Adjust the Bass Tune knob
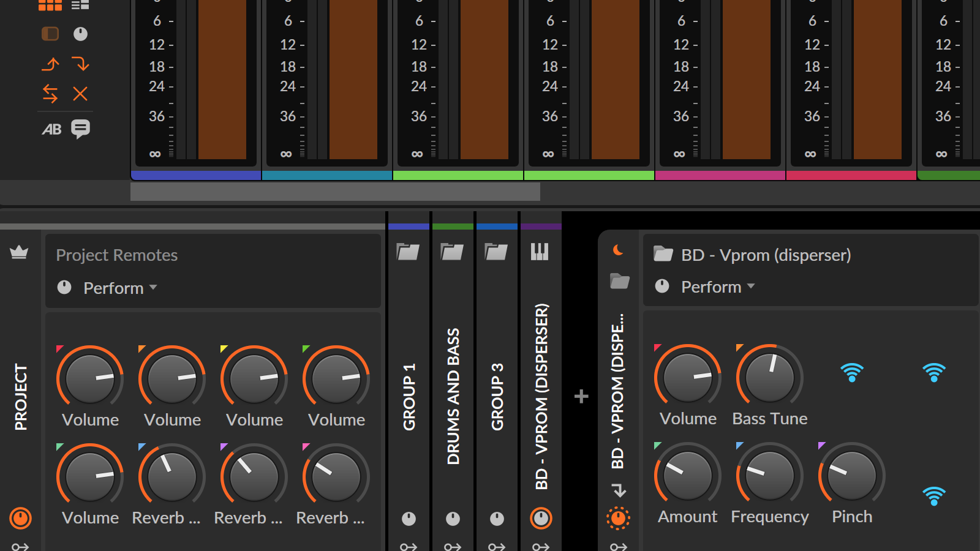Screen dimensions: 980x551 769,378
